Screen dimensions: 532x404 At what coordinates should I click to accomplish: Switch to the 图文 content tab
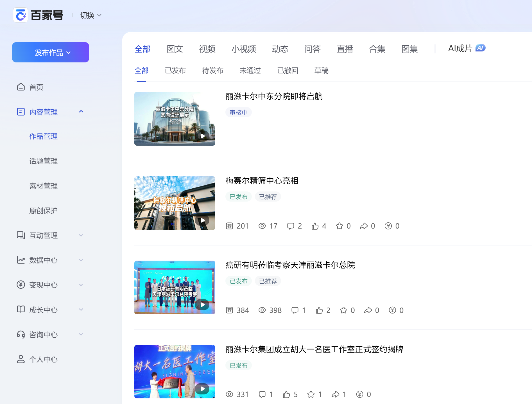tap(175, 49)
